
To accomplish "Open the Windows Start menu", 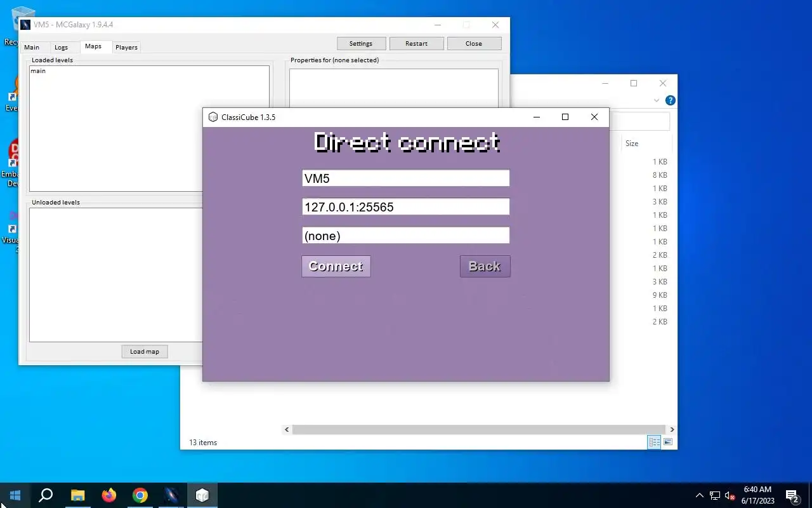I will tap(15, 495).
